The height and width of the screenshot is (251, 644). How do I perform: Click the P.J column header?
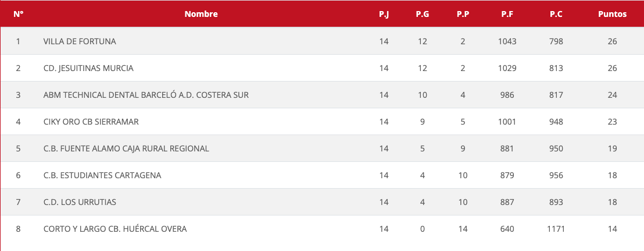pos(384,14)
